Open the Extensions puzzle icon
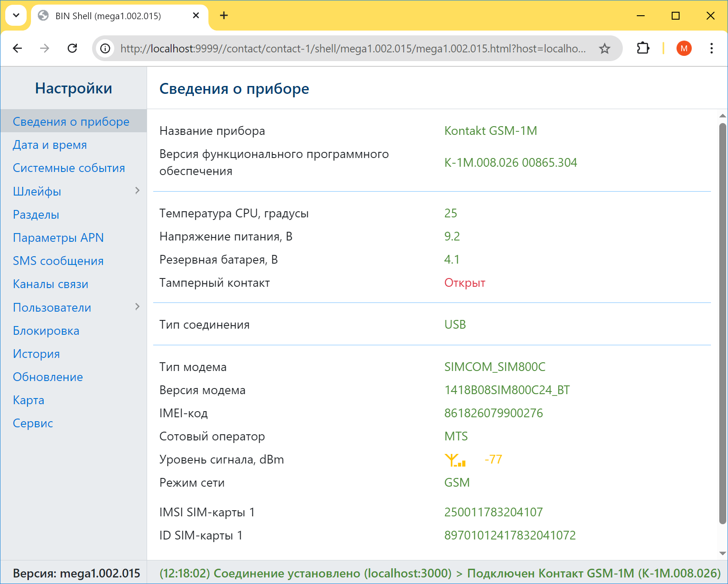Image resolution: width=728 pixels, height=584 pixels. coord(643,48)
